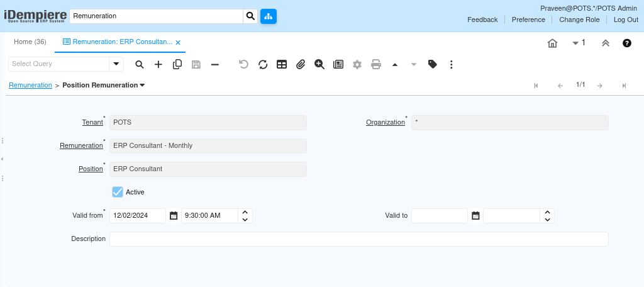Open the dropdown arrow next to 1
This screenshot has width=644, height=287.
tap(575, 43)
